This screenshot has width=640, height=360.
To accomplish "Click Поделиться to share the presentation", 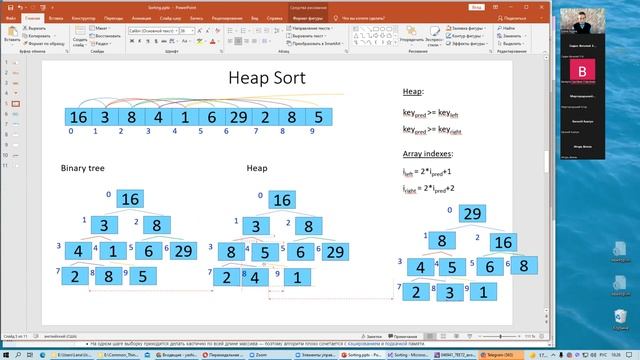I will [x=512, y=18].
